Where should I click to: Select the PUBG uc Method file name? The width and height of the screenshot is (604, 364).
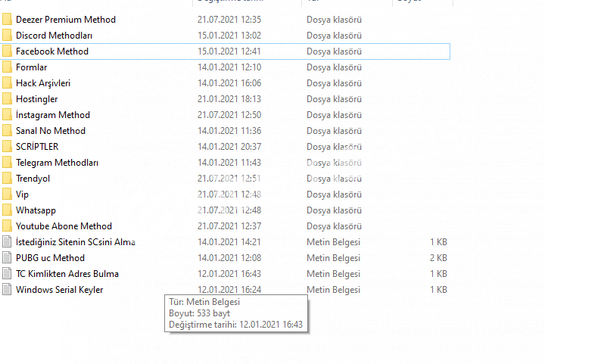(x=50, y=258)
